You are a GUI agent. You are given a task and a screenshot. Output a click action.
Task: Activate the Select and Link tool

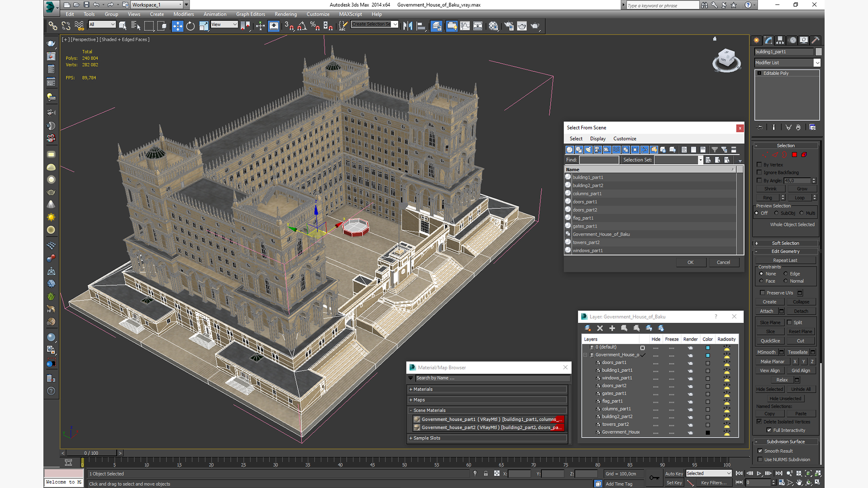tap(53, 26)
